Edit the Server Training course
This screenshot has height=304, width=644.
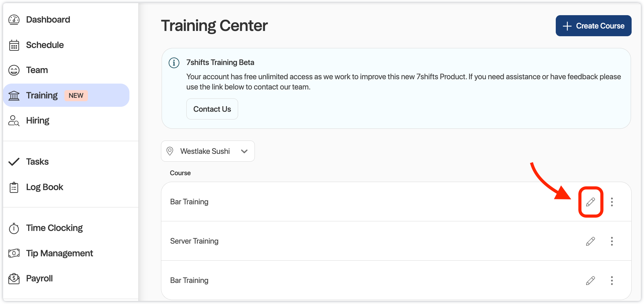click(590, 241)
